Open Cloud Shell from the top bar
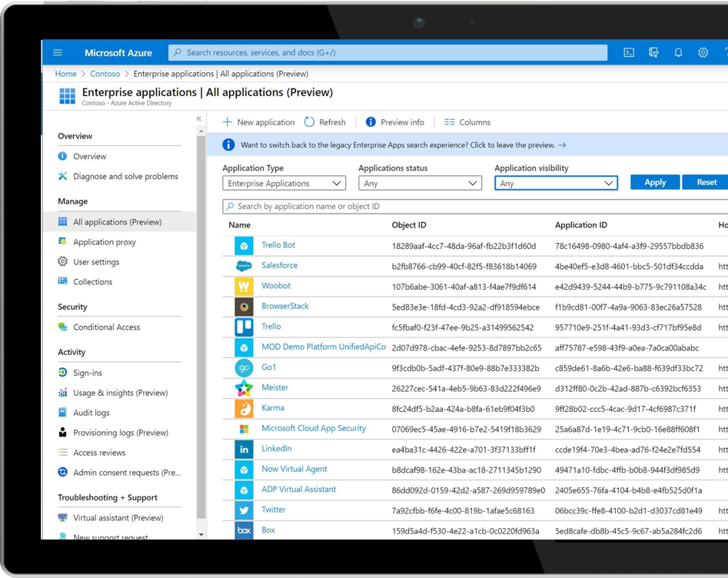 (x=629, y=52)
